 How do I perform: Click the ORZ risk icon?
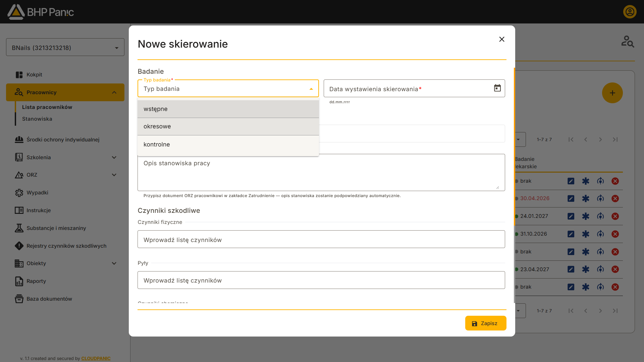[19, 175]
